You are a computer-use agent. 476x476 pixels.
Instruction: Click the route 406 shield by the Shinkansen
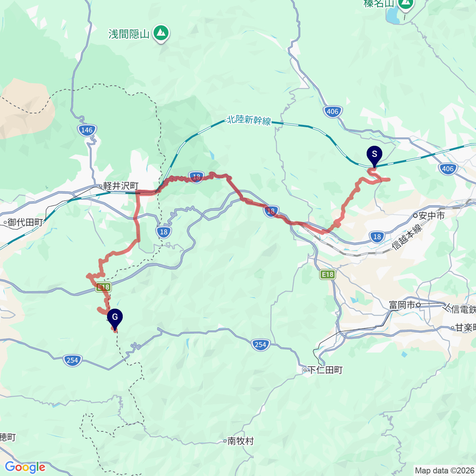[448, 169]
